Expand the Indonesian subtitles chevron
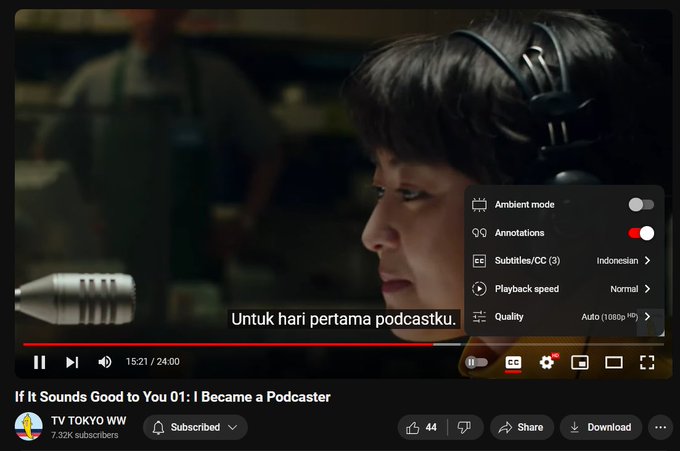 click(647, 261)
